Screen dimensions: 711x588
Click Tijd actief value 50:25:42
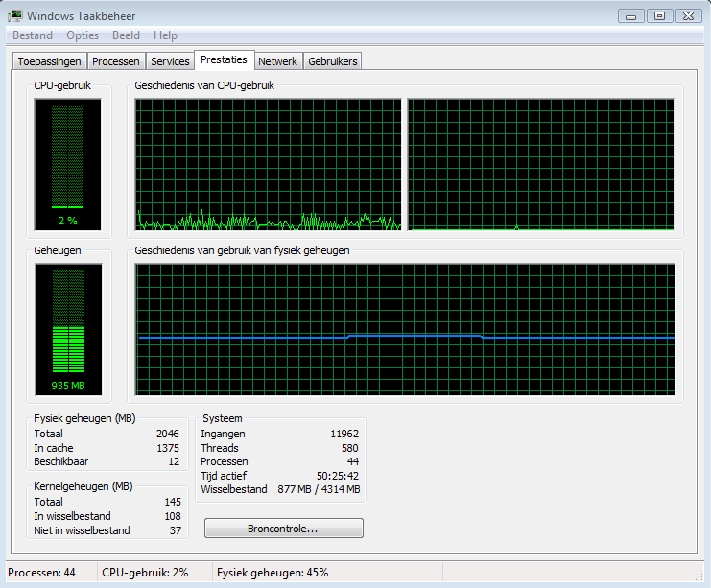[x=338, y=476]
